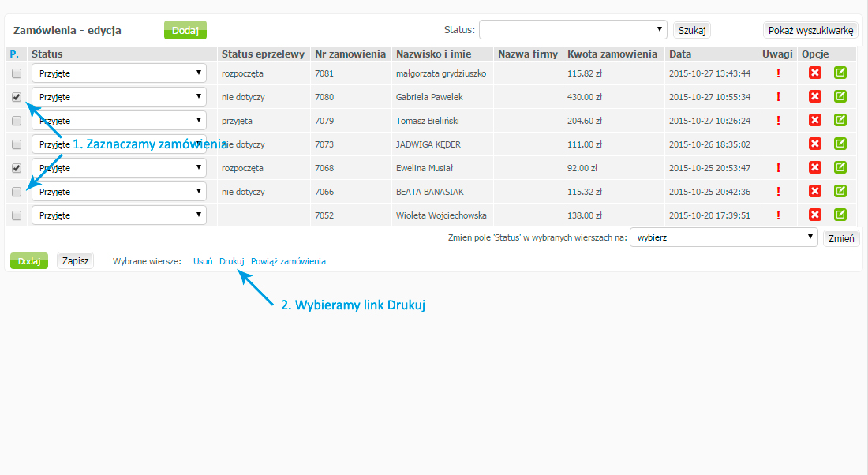Screen dimensions: 868x475
Task: Click the Powiąż zamówienia link
Action: pyautogui.click(x=288, y=261)
